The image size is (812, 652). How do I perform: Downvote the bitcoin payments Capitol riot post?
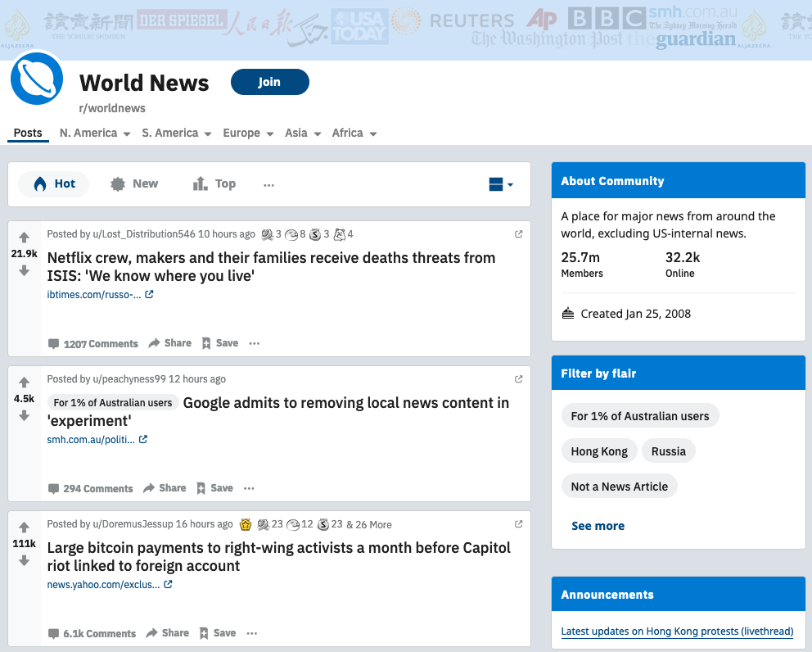click(24, 561)
